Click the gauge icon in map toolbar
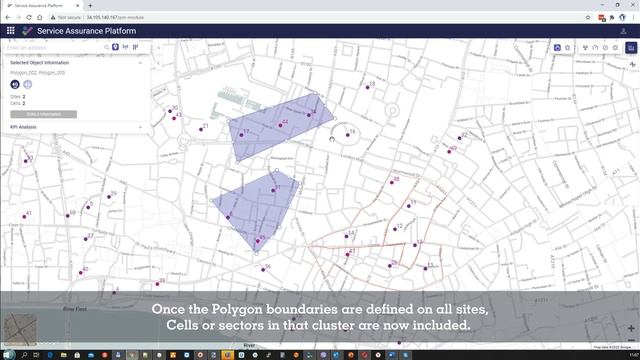Image resolution: width=640 pixels, height=360 pixels. [595, 48]
